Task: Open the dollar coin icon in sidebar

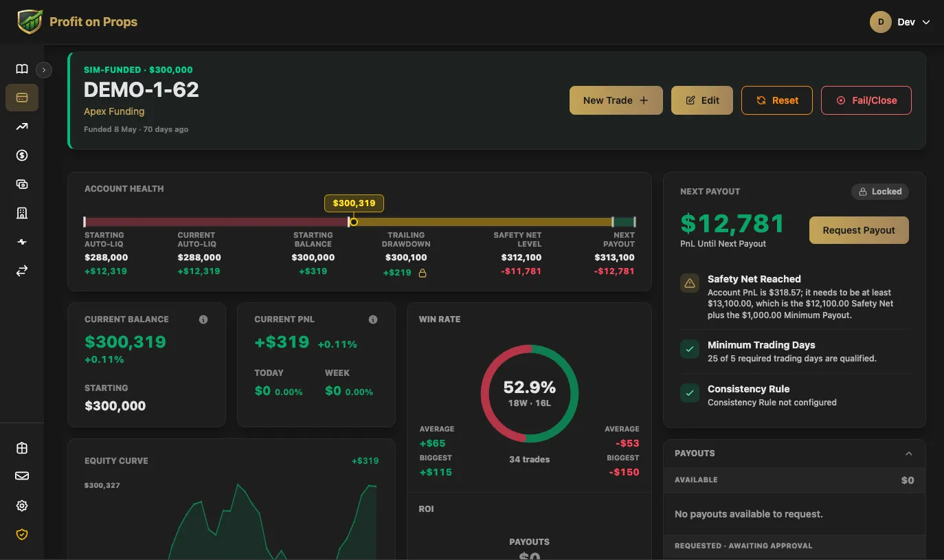Action: pyautogui.click(x=22, y=155)
